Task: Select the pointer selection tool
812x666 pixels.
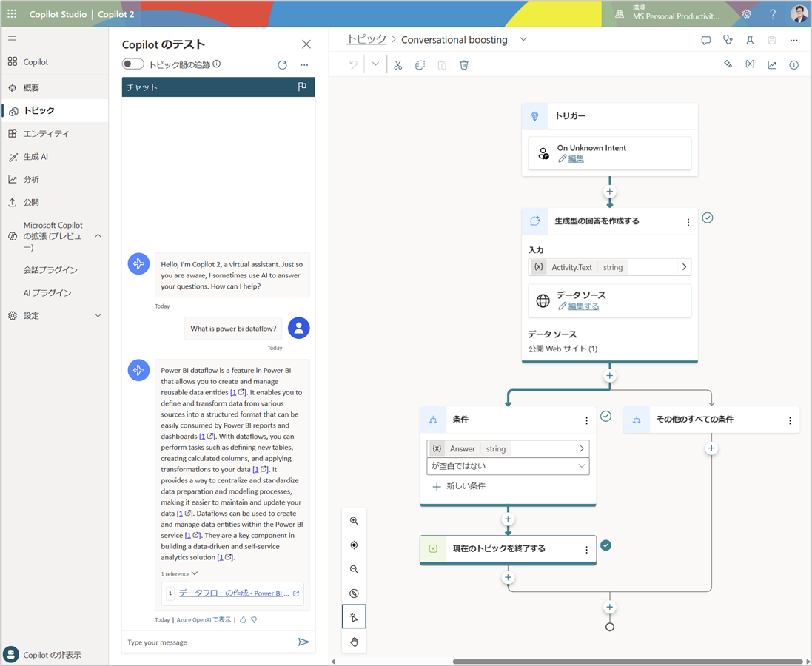Action: 355,617
